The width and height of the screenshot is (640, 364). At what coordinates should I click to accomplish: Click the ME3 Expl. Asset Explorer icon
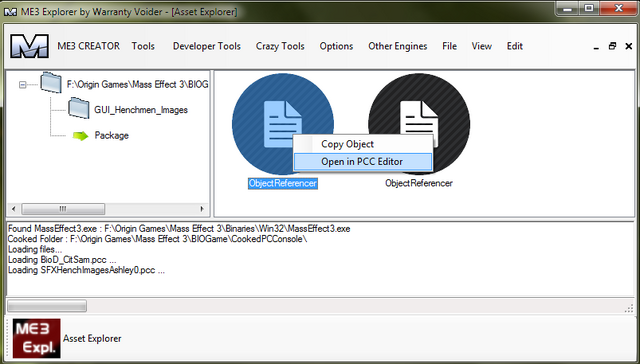tap(36, 339)
